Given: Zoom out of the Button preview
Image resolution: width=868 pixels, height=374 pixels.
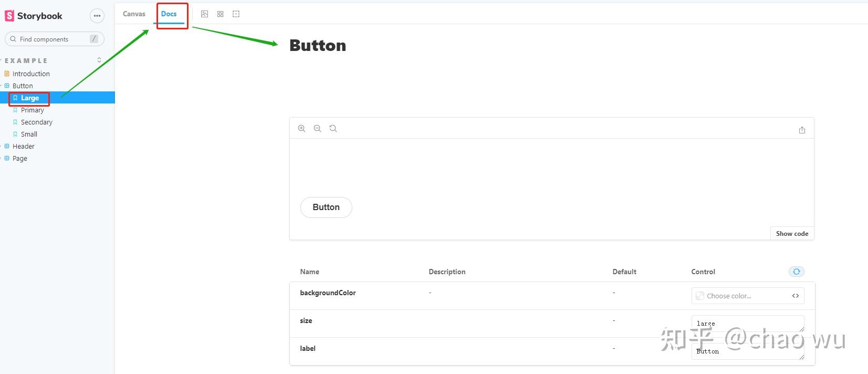Looking at the screenshot, I should tap(317, 128).
